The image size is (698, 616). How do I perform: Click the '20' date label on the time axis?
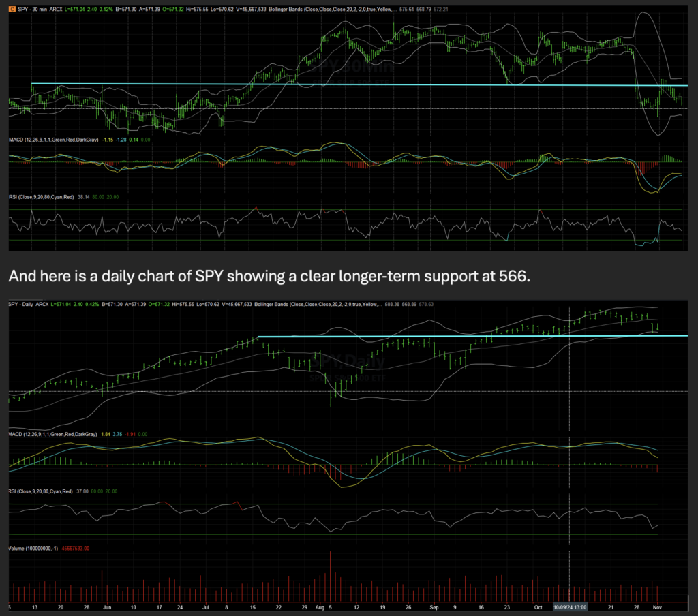point(61,607)
